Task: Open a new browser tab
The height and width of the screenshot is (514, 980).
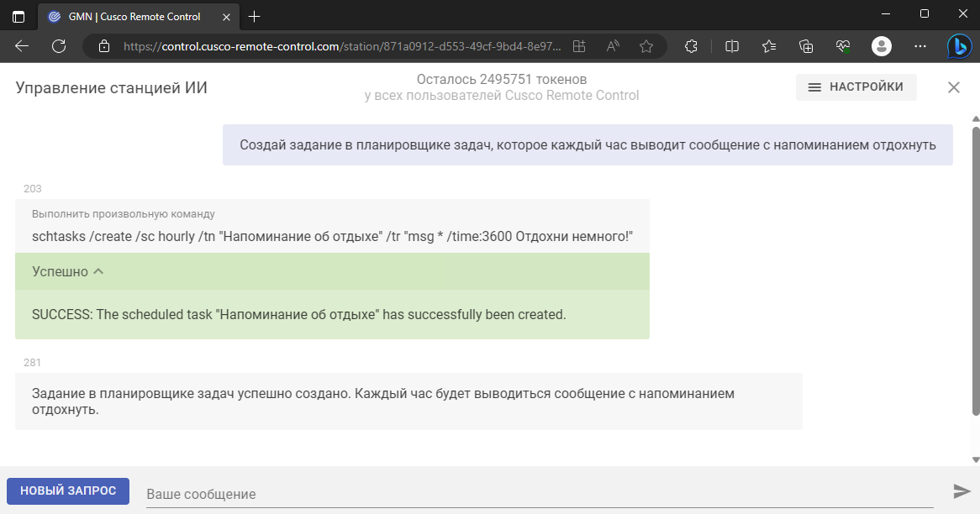Action: [x=254, y=17]
